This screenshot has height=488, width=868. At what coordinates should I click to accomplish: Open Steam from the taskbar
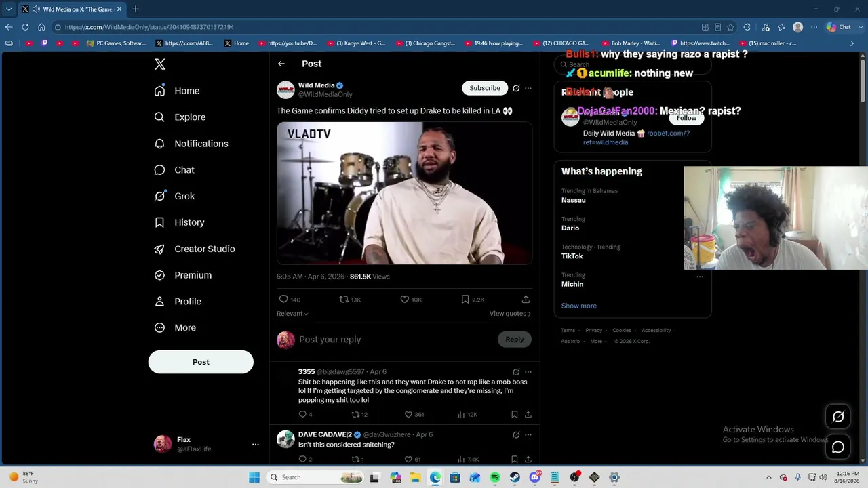pyautogui.click(x=515, y=477)
